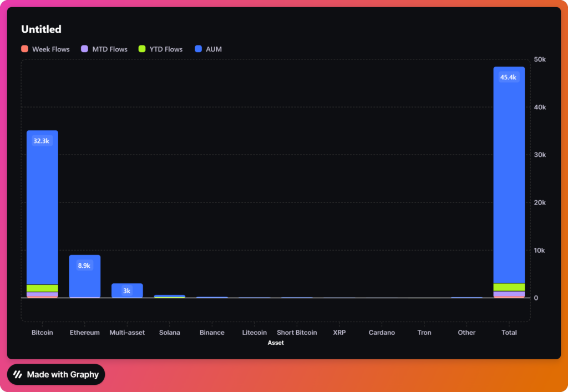Image resolution: width=568 pixels, height=392 pixels.
Task: Toggle the MTD Flows legend series
Action: pyautogui.click(x=105, y=49)
